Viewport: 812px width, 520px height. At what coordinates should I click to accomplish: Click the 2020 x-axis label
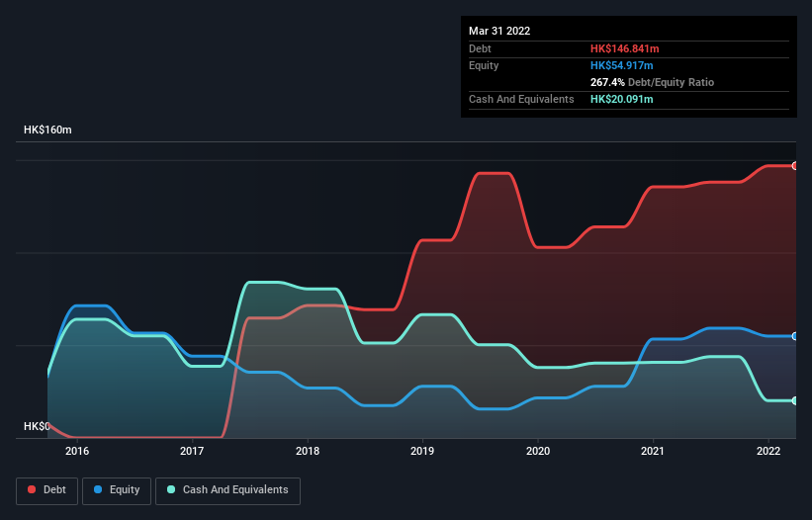coord(538,451)
